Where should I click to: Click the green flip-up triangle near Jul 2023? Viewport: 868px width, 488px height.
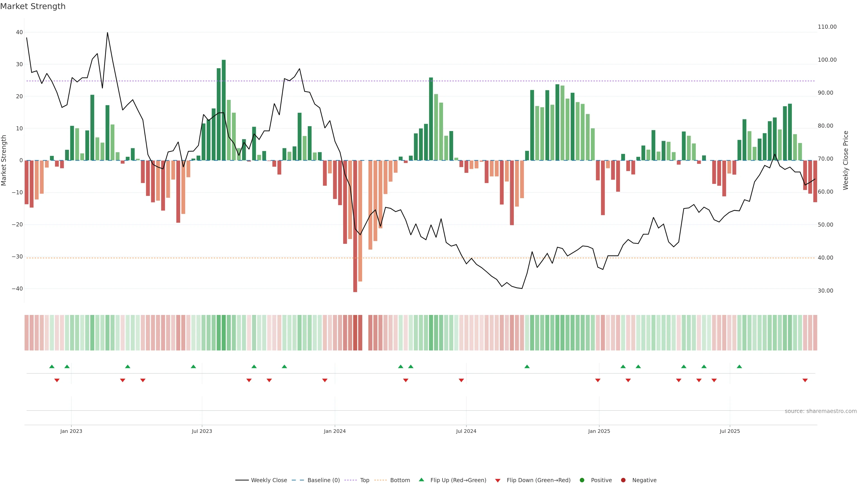coord(193,366)
